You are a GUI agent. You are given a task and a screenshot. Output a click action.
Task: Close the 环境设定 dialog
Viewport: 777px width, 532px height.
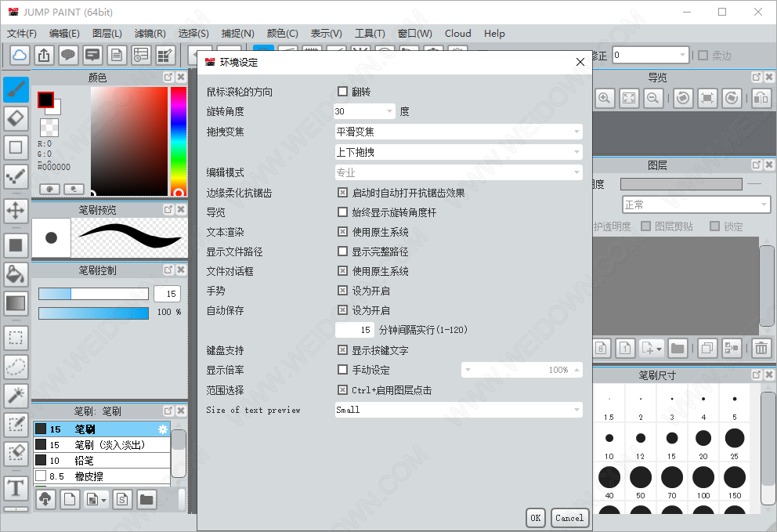coord(580,62)
